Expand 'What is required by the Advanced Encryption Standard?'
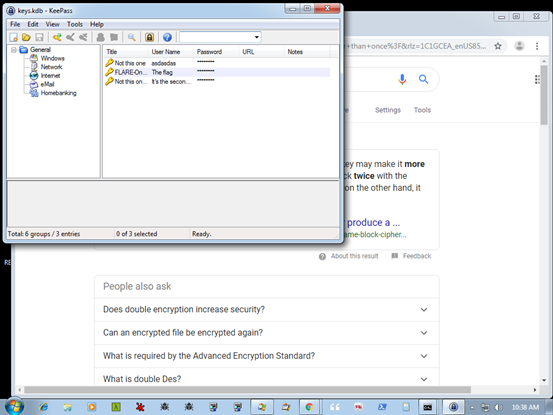 pyautogui.click(x=267, y=356)
